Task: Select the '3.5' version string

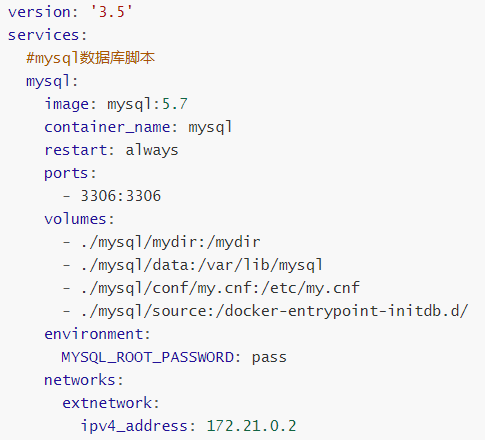Action: tap(111, 12)
